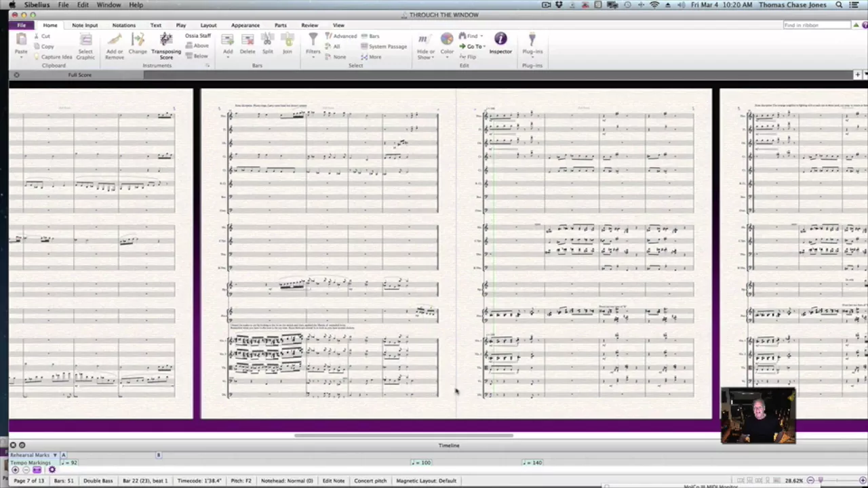
Task: Switch to the Appearance tab
Action: pyautogui.click(x=245, y=25)
